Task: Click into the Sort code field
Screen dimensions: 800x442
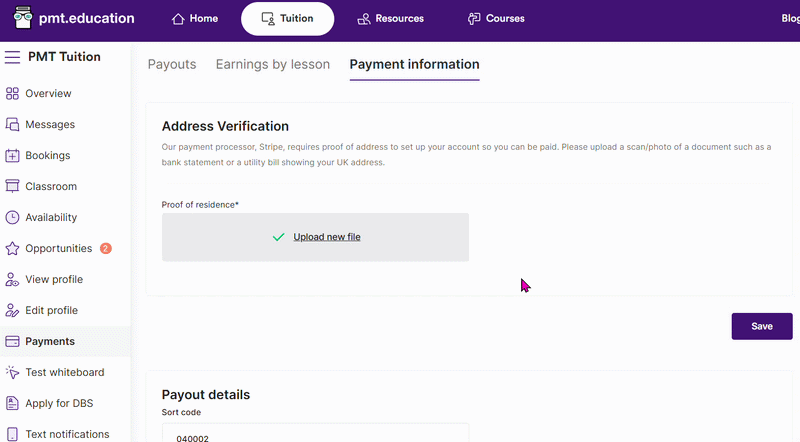Action: tap(315, 434)
